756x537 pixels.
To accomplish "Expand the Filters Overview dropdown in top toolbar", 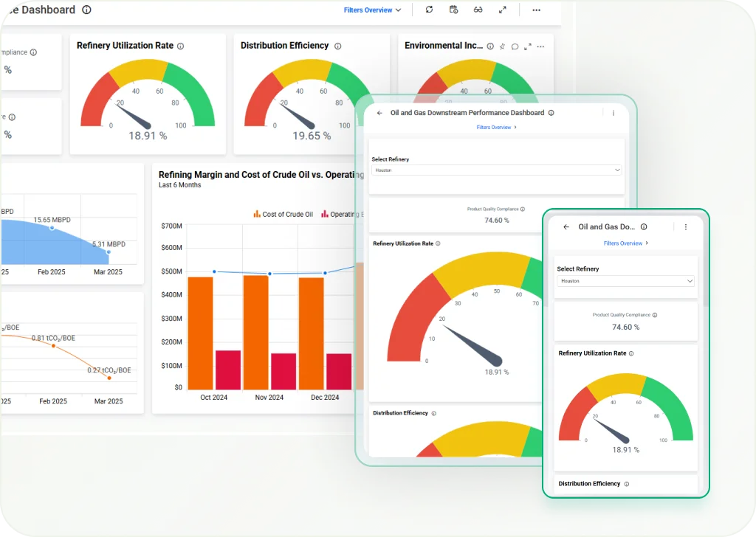I will (x=372, y=10).
